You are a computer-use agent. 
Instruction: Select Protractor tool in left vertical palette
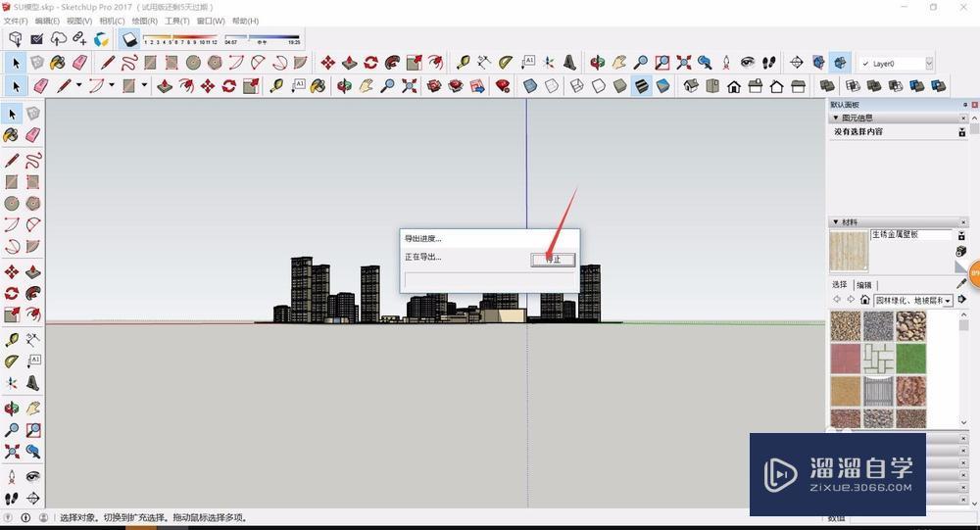click(x=11, y=361)
